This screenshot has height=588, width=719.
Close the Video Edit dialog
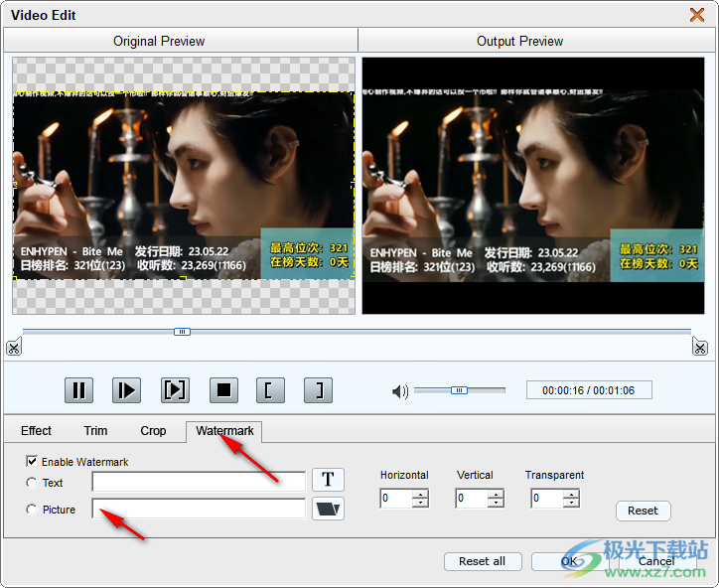click(697, 15)
